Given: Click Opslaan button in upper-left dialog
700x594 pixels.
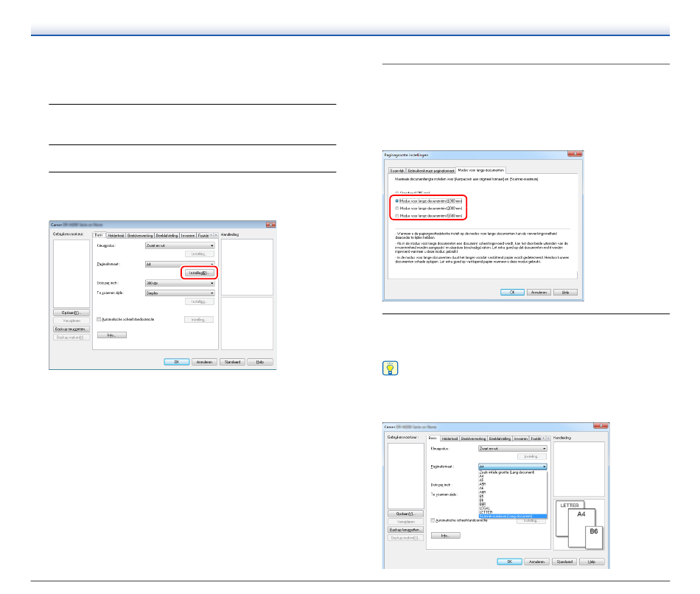Looking at the screenshot, I should click(71, 312).
